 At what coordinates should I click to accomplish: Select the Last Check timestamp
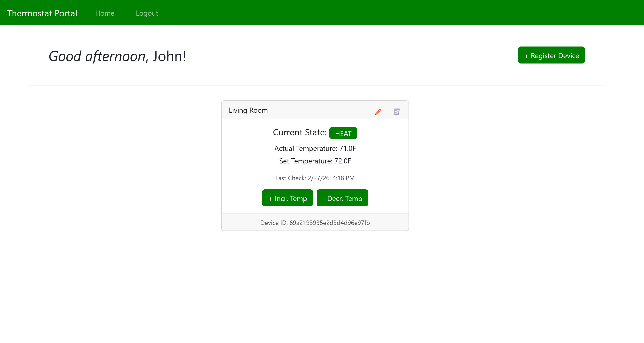point(315,178)
